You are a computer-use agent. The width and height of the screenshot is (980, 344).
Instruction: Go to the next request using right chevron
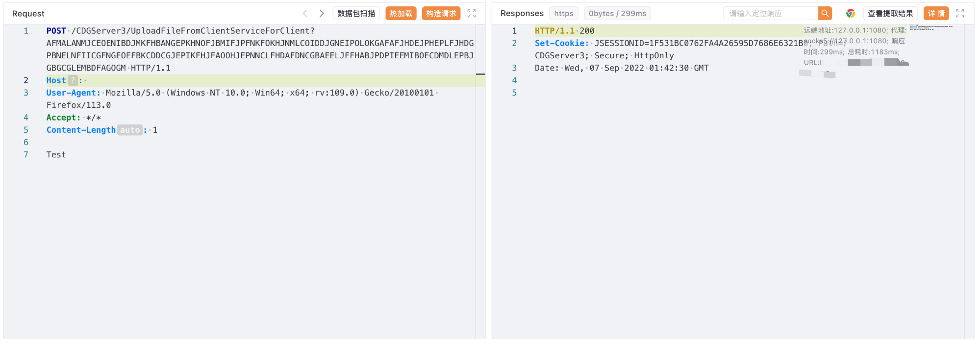click(322, 13)
